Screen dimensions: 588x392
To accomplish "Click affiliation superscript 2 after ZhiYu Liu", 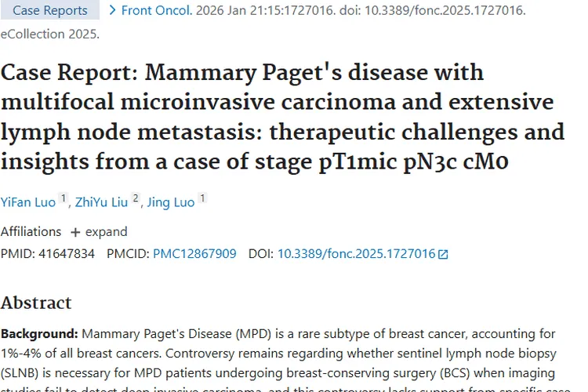I will (136, 199).
